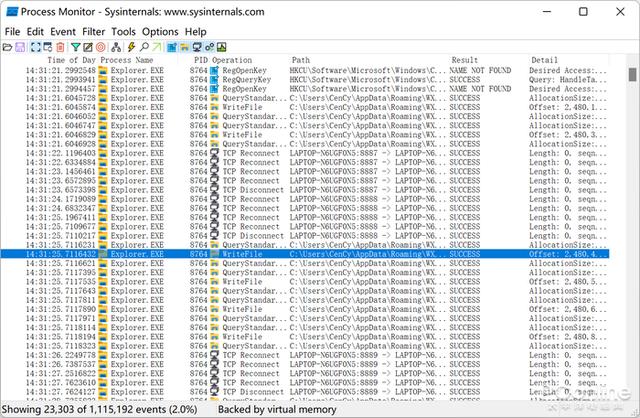
Task: Click the SUCCESS result at 14:31:25.7118323
Action: click(464, 346)
